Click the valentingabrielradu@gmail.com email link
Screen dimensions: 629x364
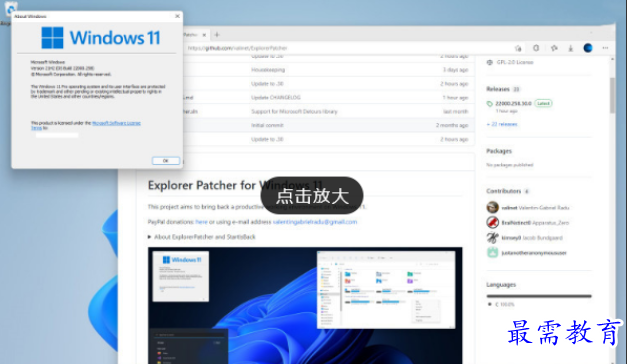(x=315, y=222)
